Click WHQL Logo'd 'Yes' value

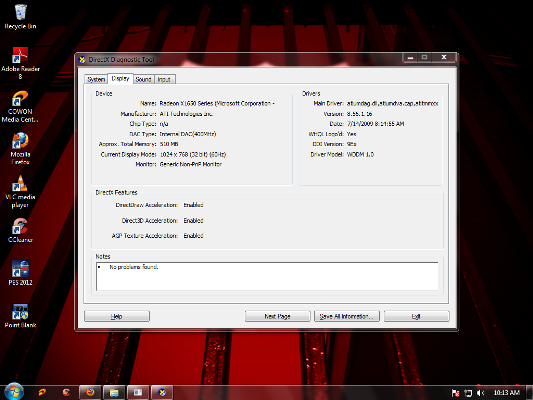point(351,134)
